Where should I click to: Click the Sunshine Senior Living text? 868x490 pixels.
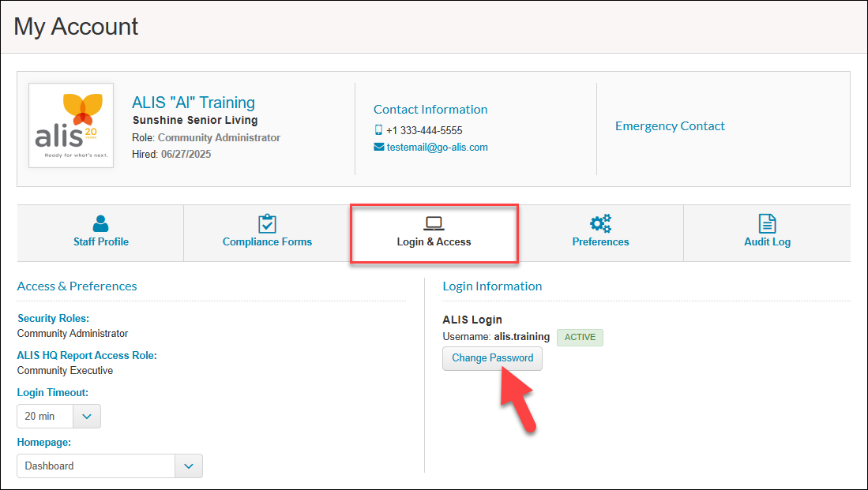point(195,120)
